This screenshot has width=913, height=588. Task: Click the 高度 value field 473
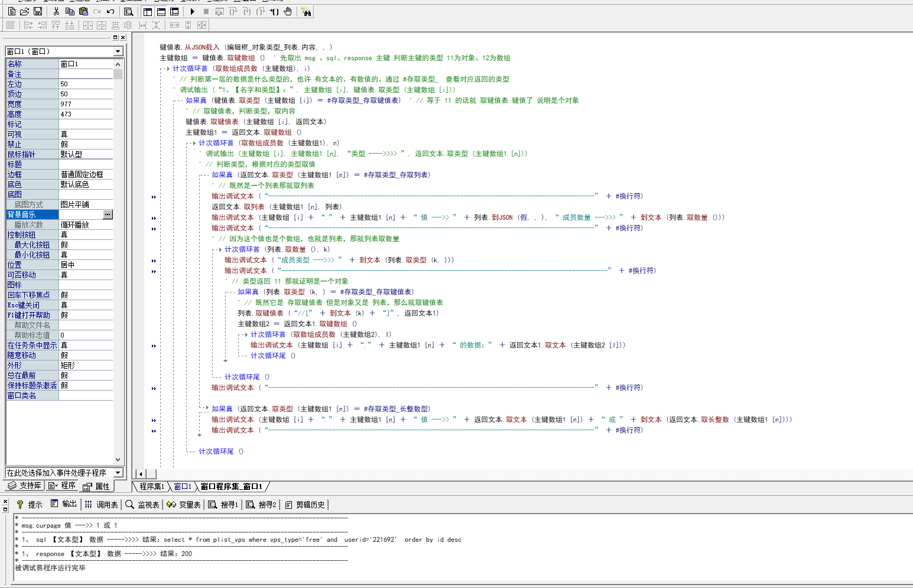pyautogui.click(x=86, y=114)
